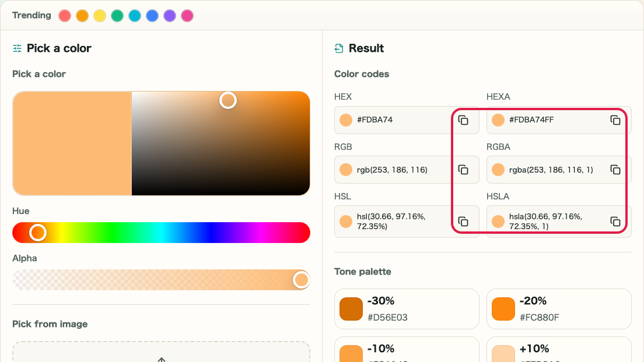Screen dimensions: 644x362
Task: Select the blue trending color
Action: [152, 16]
